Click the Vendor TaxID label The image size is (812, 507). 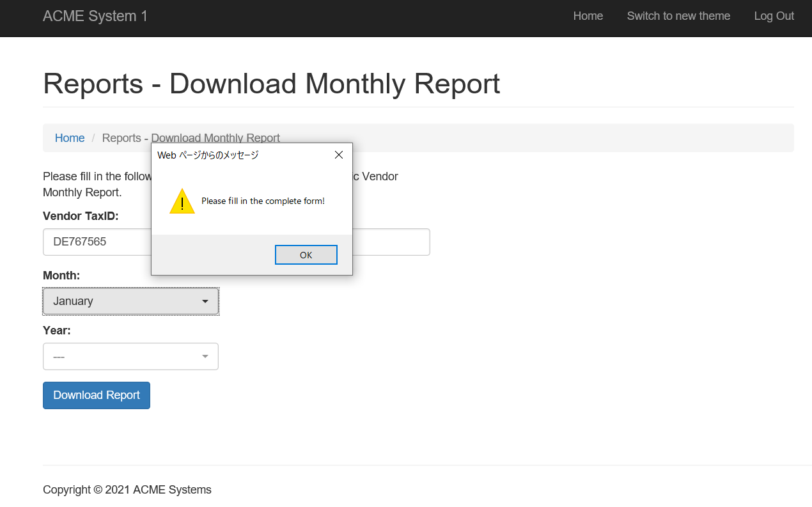pyautogui.click(x=81, y=216)
